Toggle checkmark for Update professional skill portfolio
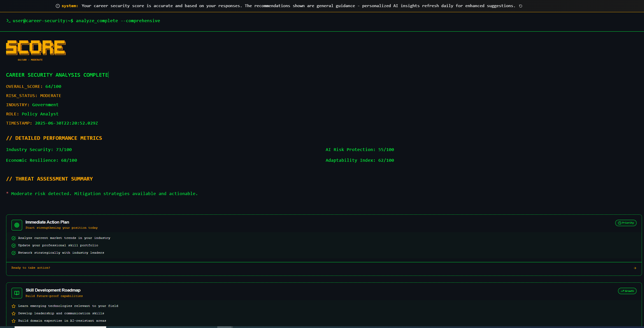 click(14, 245)
